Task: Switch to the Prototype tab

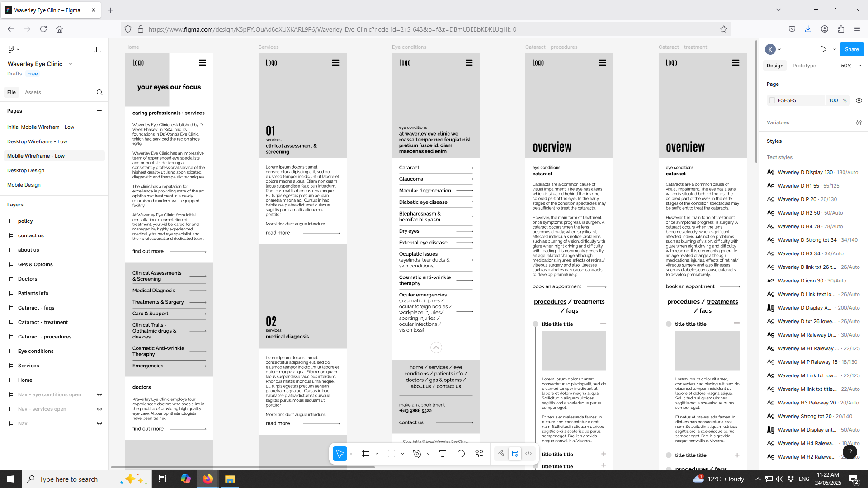Action: [804, 66]
